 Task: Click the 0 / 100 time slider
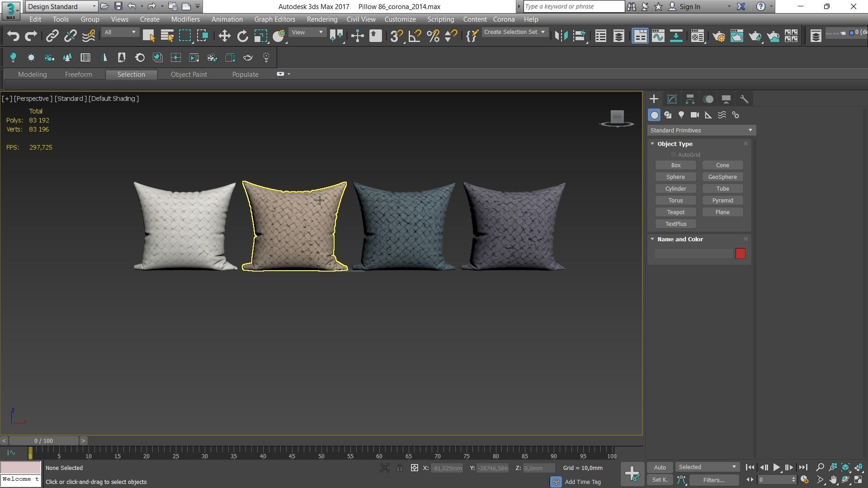[x=43, y=441]
